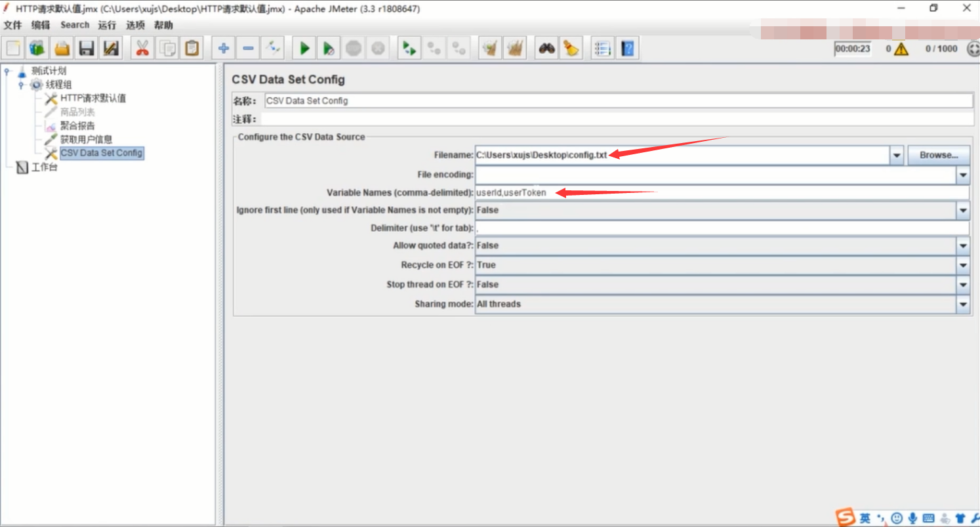This screenshot has width=980, height=527.
Task: Open the 编辑 menu
Action: [x=41, y=25]
